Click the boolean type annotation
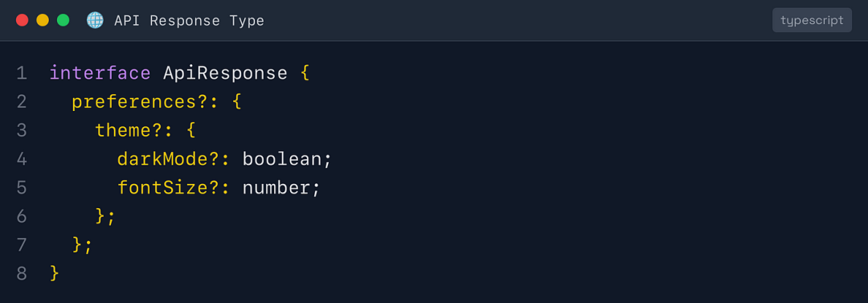The width and height of the screenshot is (868, 303). coord(282,159)
